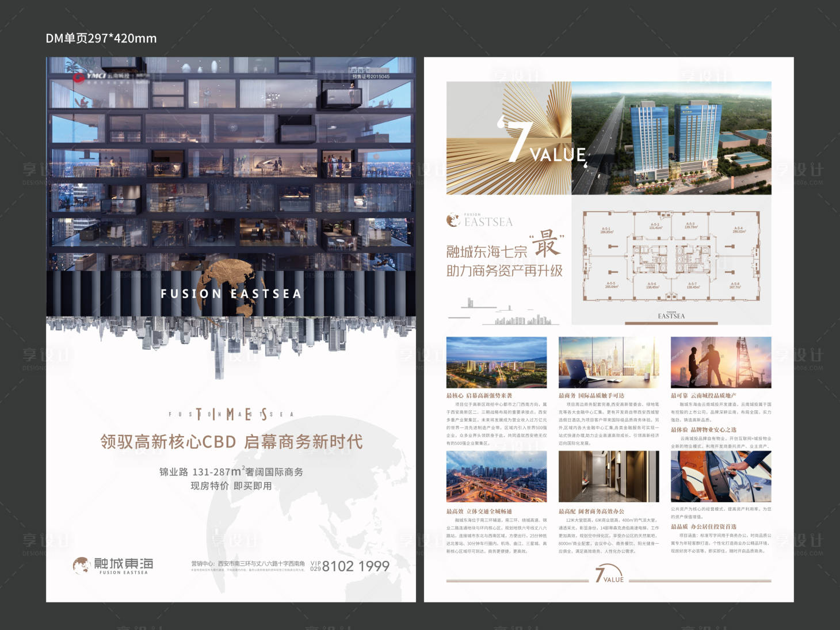Image resolution: width=840 pixels, height=630 pixels.
Task: Click the small globe icon beside EASTSEA heading
Action: [453, 220]
